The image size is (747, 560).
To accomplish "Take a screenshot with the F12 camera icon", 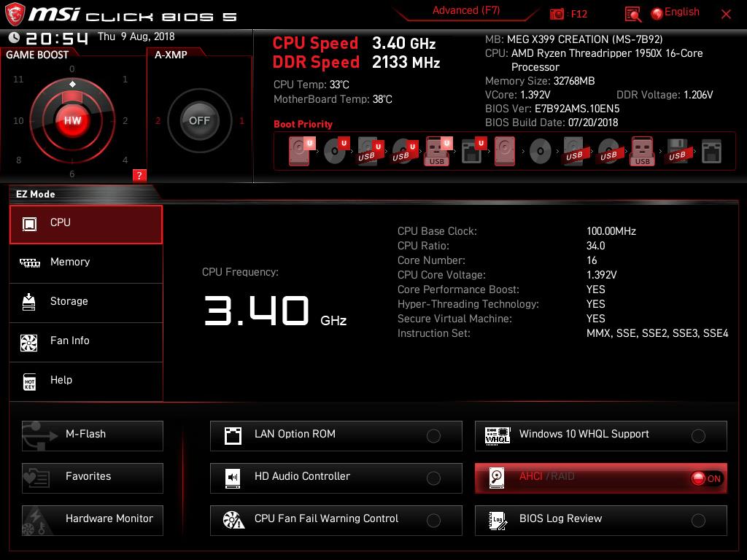I will click(557, 15).
